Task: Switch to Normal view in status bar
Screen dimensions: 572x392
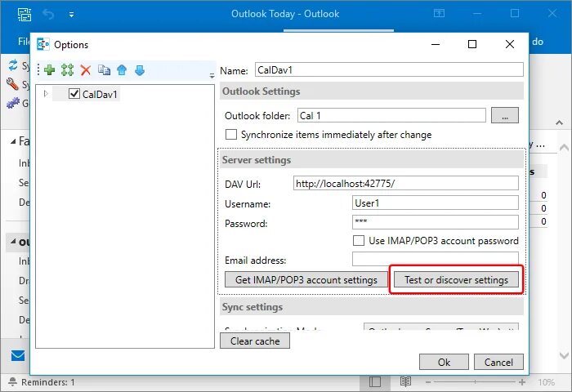Action: (374, 381)
